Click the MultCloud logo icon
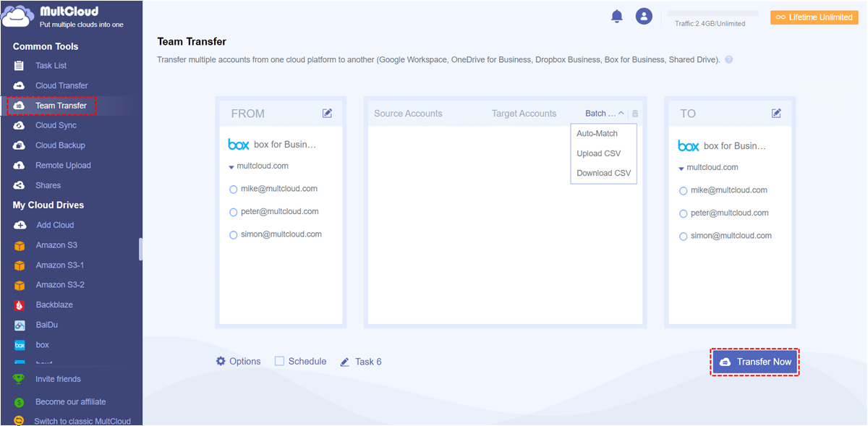Viewport: 868px width, 426px height. [18, 16]
